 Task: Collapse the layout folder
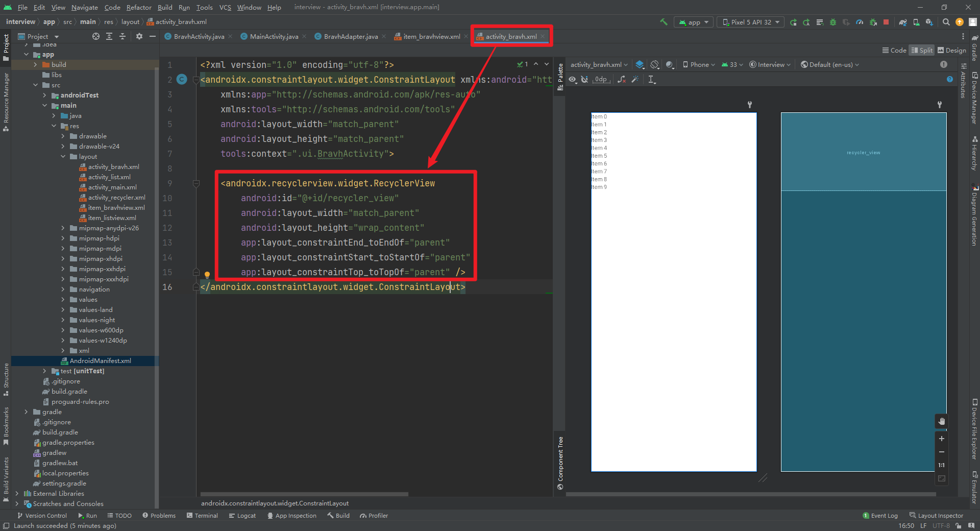[63, 157]
